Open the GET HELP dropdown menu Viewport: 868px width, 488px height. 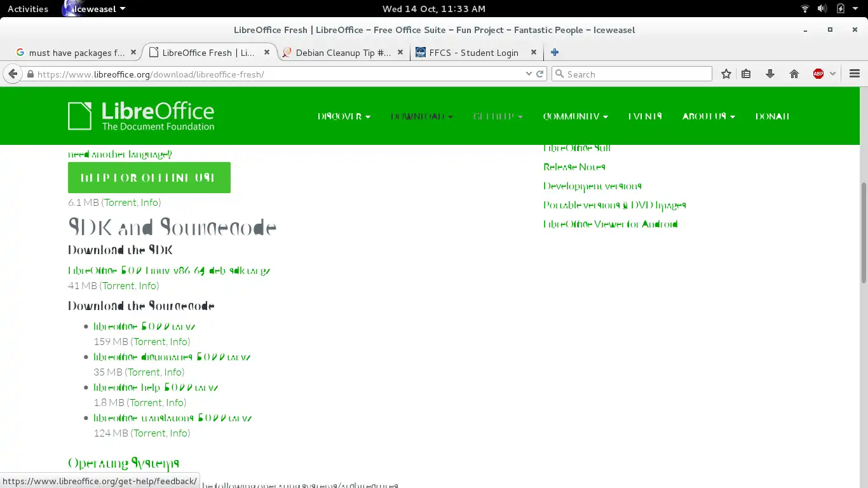click(x=498, y=116)
